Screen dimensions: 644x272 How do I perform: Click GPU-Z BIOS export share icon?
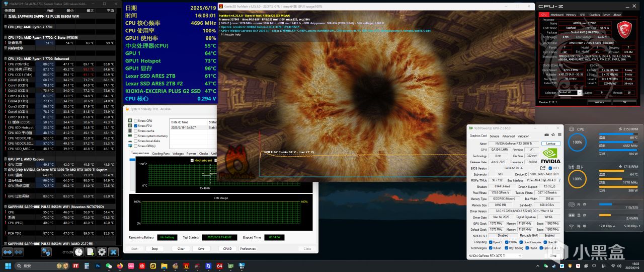543,168
